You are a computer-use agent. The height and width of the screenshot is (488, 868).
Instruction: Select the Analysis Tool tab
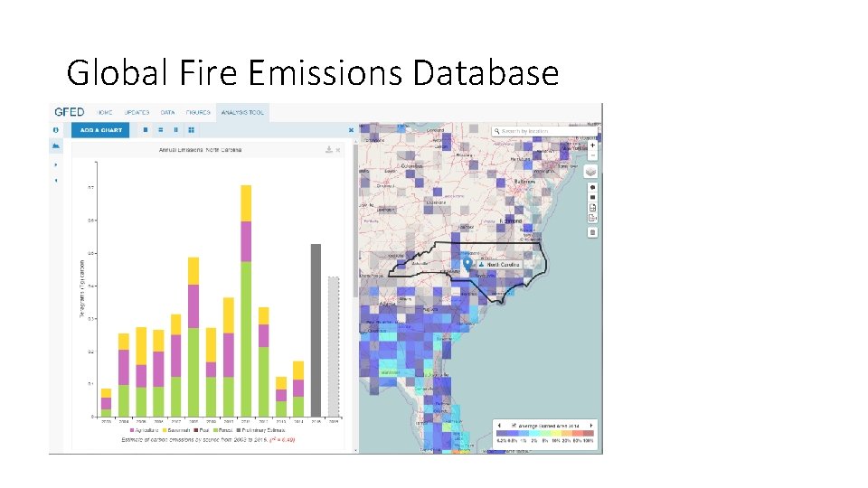point(242,112)
